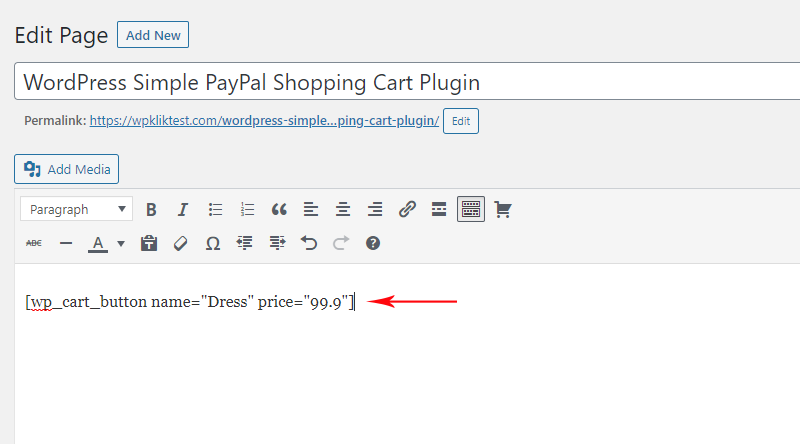Insert a horizontal line
Viewport: 800px width, 444px height.
(x=66, y=243)
